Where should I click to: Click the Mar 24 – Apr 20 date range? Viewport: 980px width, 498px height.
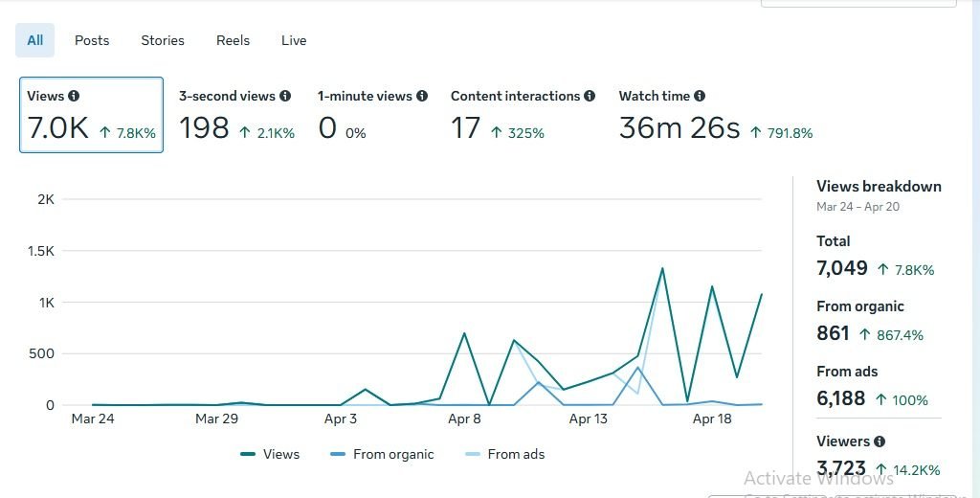857,207
